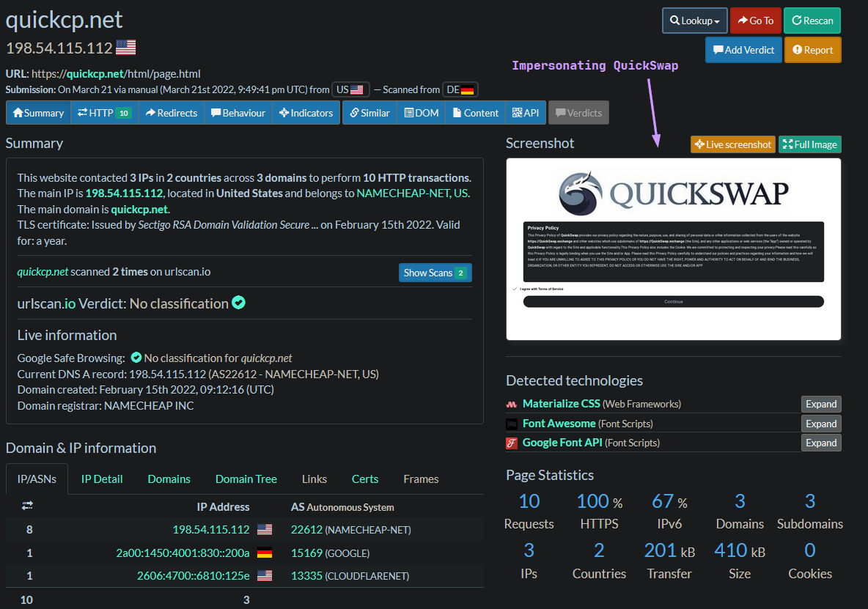
Task: Click the Full Image button
Action: tap(810, 144)
